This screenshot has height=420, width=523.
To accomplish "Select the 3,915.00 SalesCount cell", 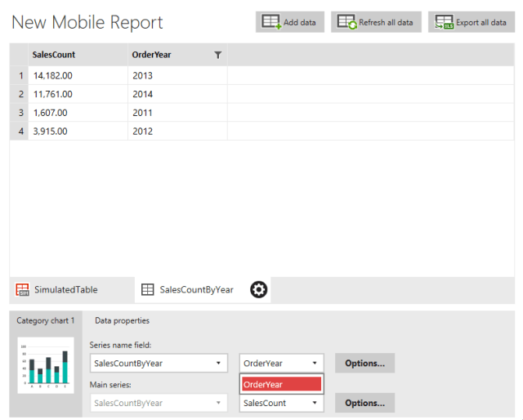I will point(51,131).
